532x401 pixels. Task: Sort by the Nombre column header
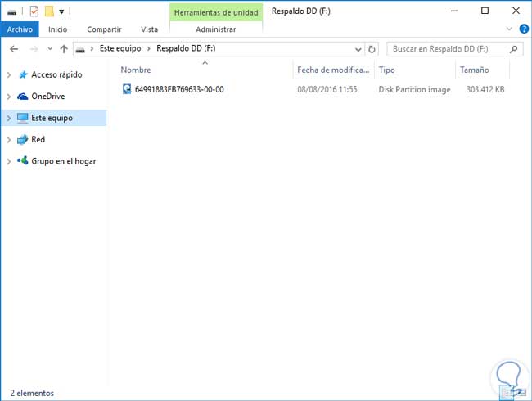136,70
